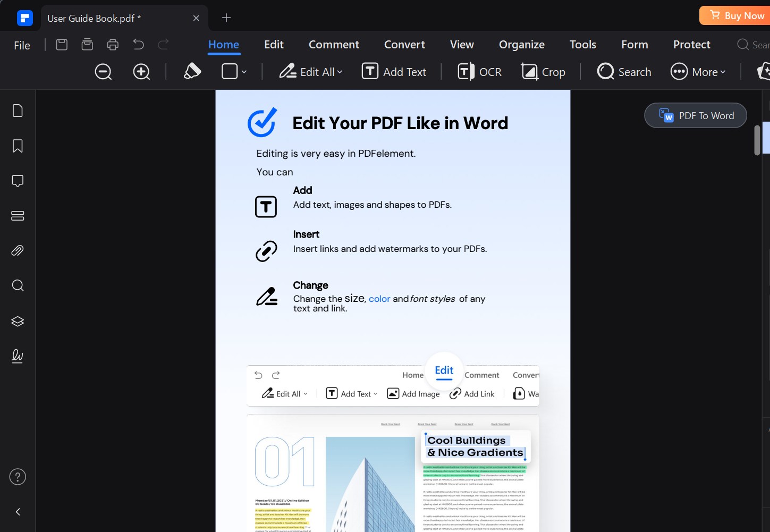Collapse the left sidebar with the arrow

(x=18, y=512)
